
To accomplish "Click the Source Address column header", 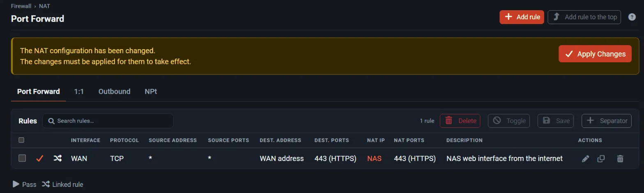I will [172, 140].
